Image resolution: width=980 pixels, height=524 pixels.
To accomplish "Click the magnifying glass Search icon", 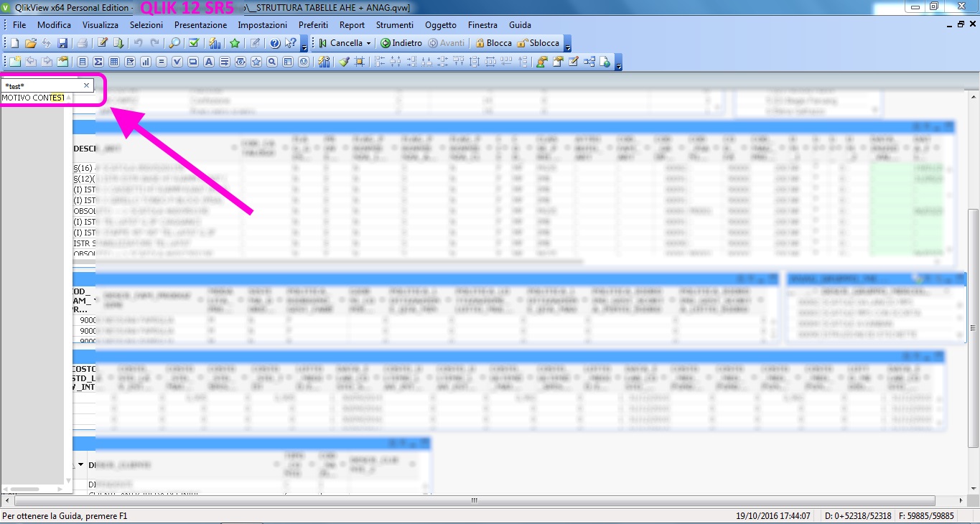I will [174, 43].
